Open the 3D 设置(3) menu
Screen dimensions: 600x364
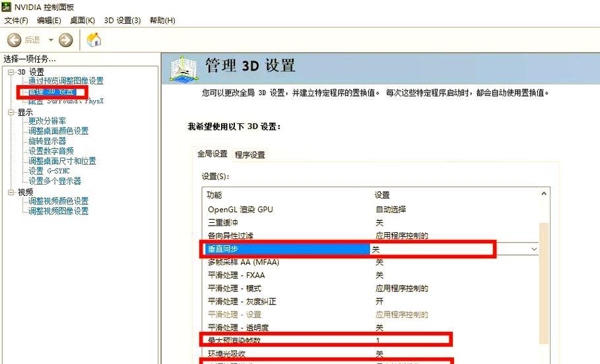pyautogui.click(x=123, y=20)
